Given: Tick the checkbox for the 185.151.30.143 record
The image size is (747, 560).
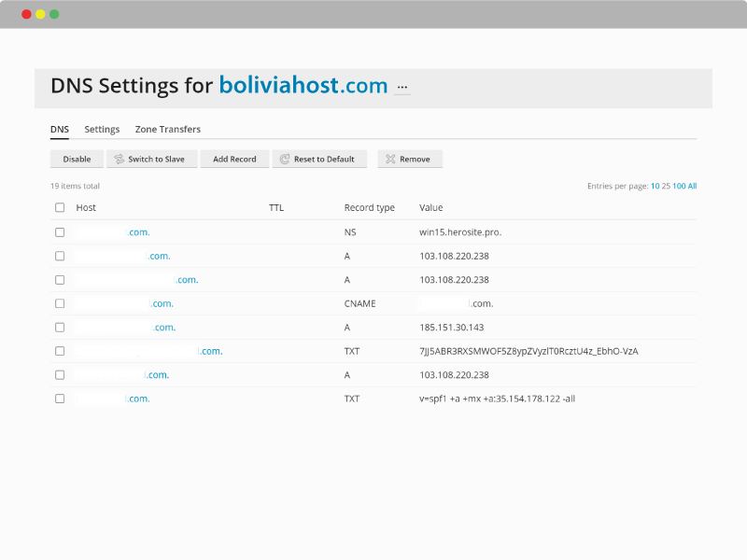Looking at the screenshot, I should (60, 328).
